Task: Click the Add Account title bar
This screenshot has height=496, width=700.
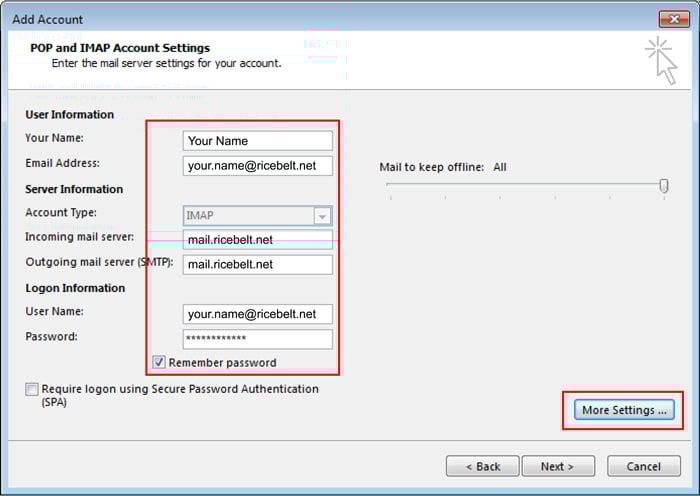Action: [300, 19]
